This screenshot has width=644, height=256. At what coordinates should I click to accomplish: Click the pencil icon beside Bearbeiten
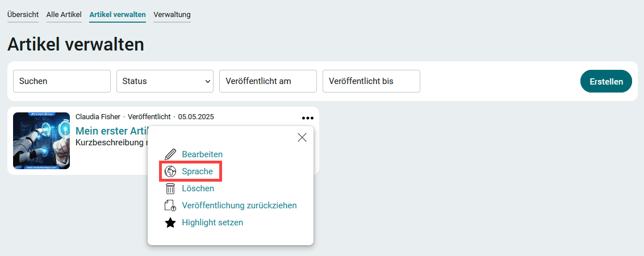(170, 154)
